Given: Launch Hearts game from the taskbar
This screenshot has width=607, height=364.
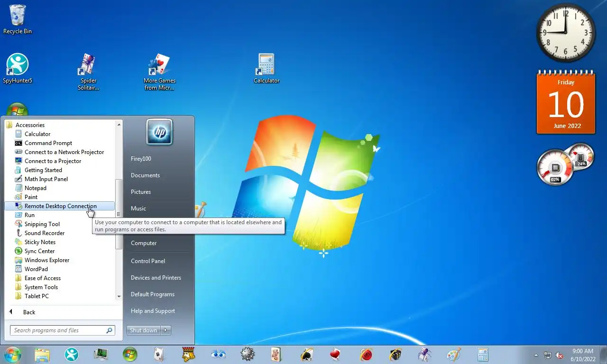Looking at the screenshot, I should click(336, 355).
